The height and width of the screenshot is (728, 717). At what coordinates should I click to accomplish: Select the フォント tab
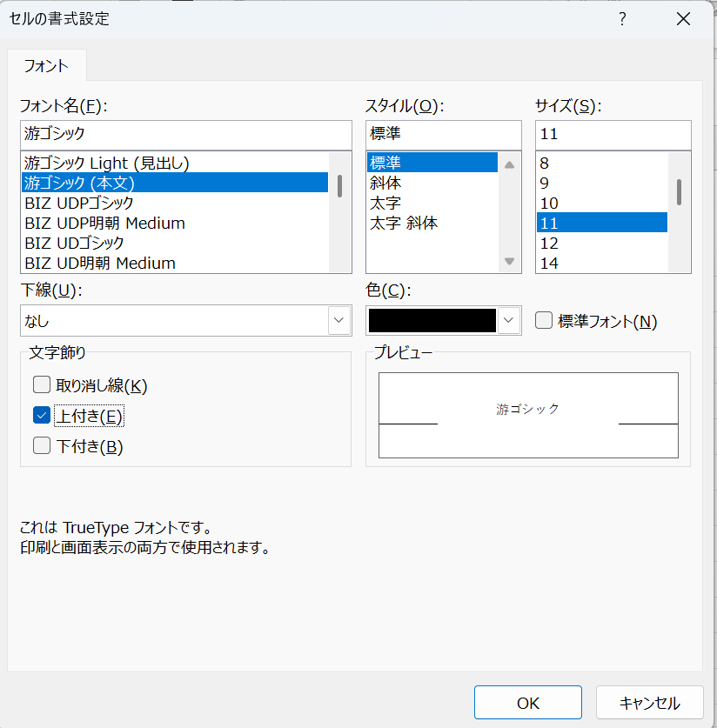point(46,65)
